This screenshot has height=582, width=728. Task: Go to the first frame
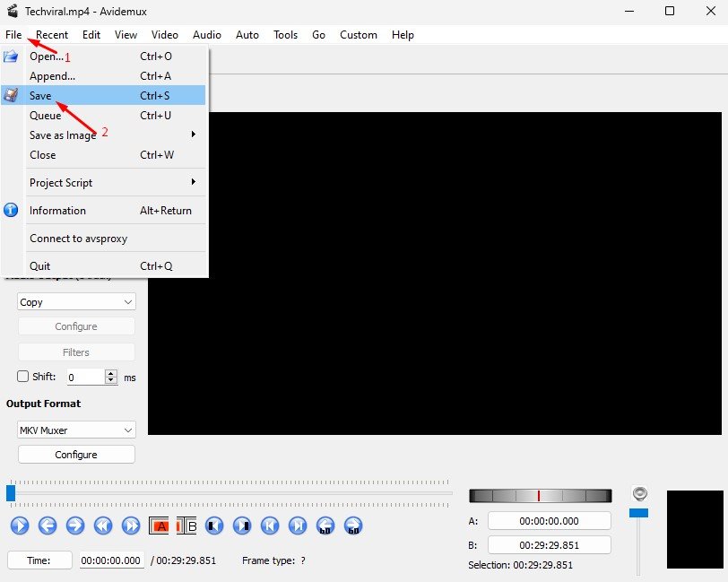270,526
